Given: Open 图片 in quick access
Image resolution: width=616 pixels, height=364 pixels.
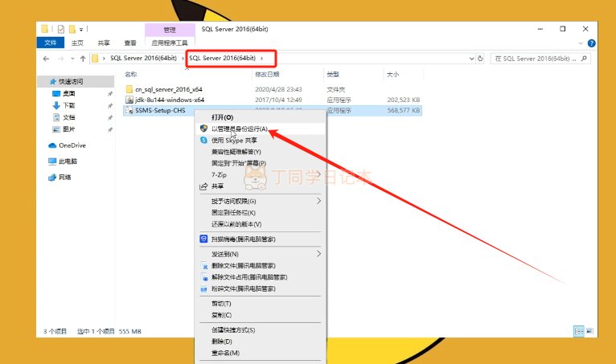Looking at the screenshot, I should (68, 129).
